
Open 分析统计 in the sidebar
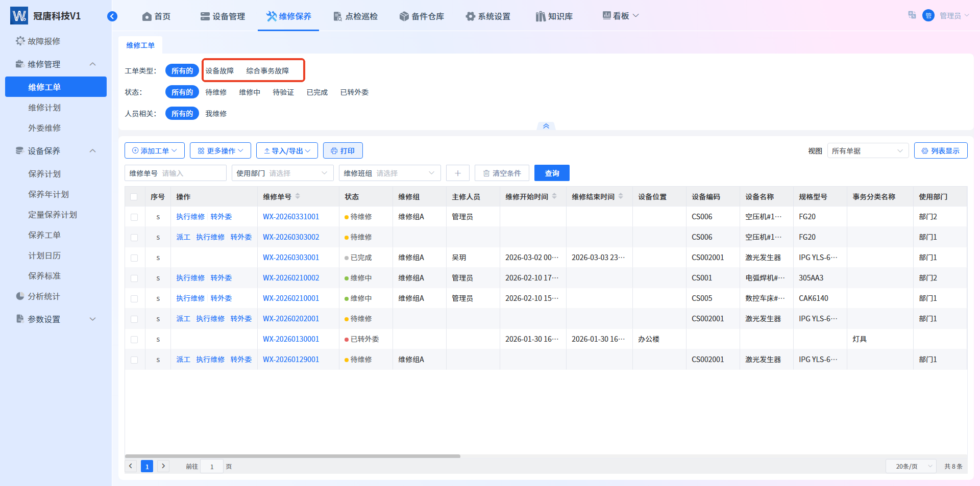tap(44, 296)
